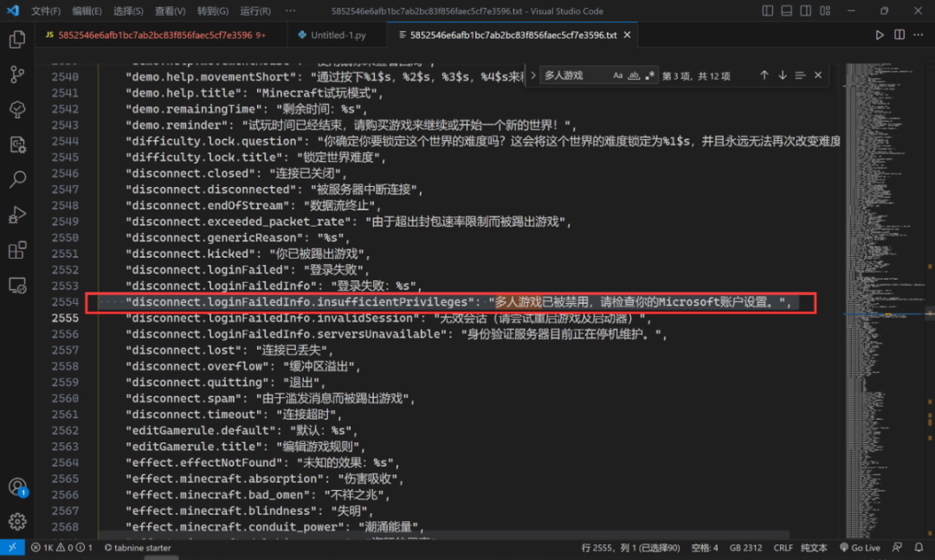Click the vertical scrollbar position marker
The image size is (935, 560).
point(930,313)
